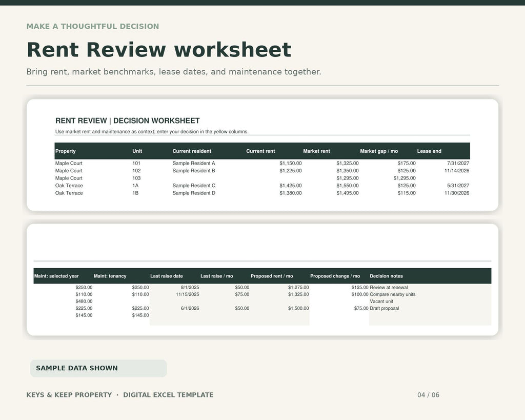Click the subtitle beginning 'Bring rent, market benchmarks'
This screenshot has height=420, width=525.
[174, 72]
